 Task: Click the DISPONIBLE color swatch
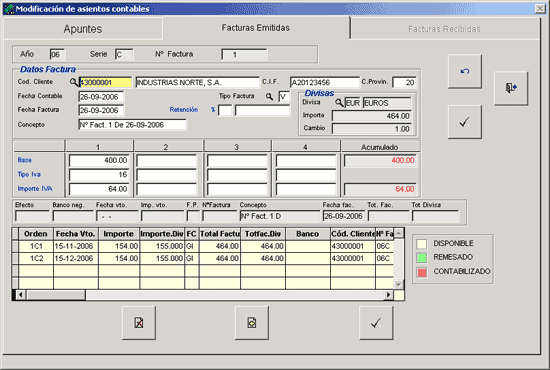(x=422, y=244)
